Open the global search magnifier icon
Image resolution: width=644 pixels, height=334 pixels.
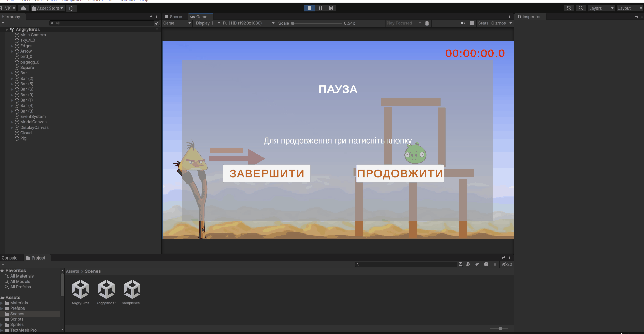[581, 8]
